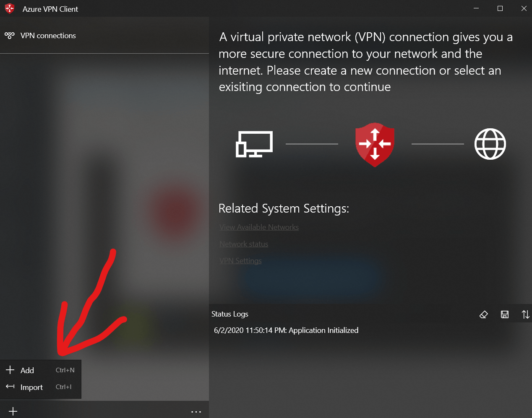
Task: Click the Application Initialized log entry
Action: click(x=286, y=330)
